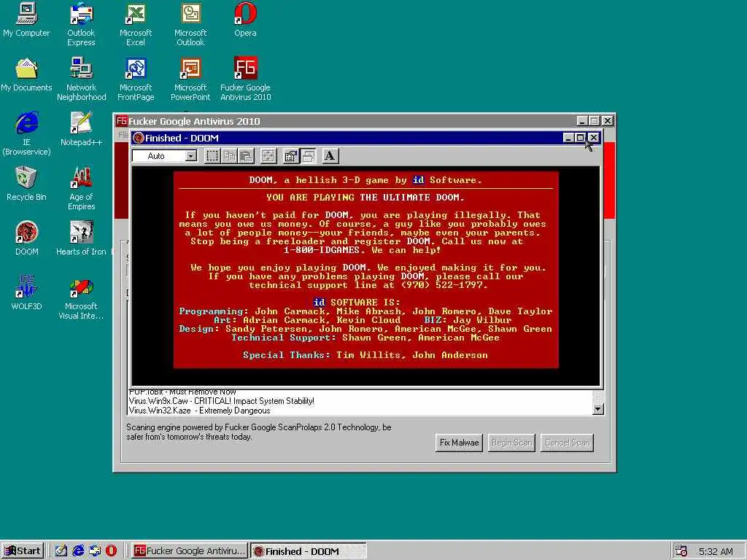Open Properties from DOS window toolbar
The width and height of the screenshot is (747, 560).
pos(290,156)
